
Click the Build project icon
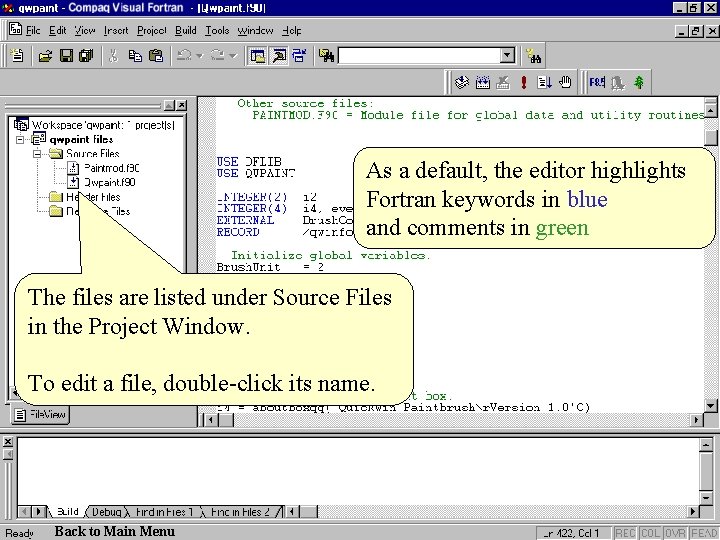(483, 83)
